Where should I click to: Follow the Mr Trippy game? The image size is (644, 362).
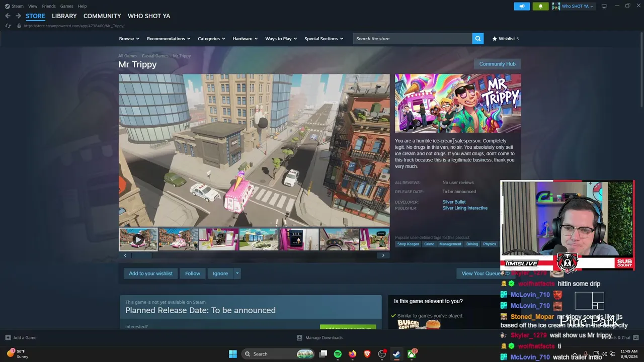193,274
